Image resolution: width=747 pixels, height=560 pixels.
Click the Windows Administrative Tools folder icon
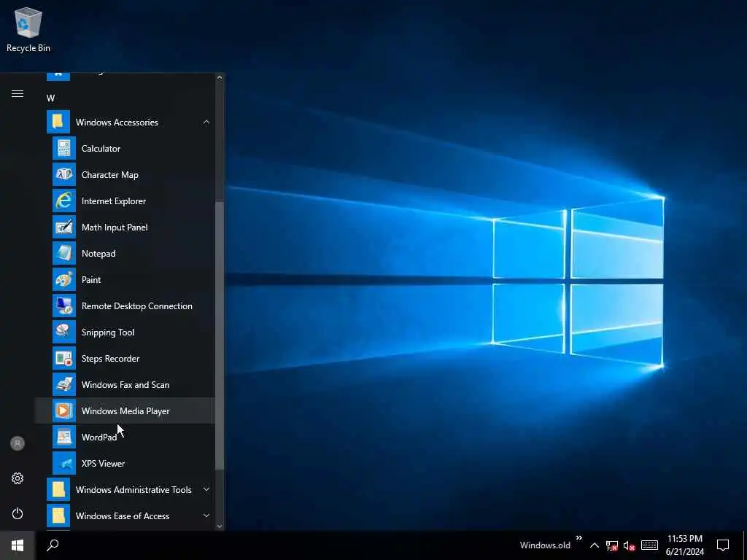point(58,489)
